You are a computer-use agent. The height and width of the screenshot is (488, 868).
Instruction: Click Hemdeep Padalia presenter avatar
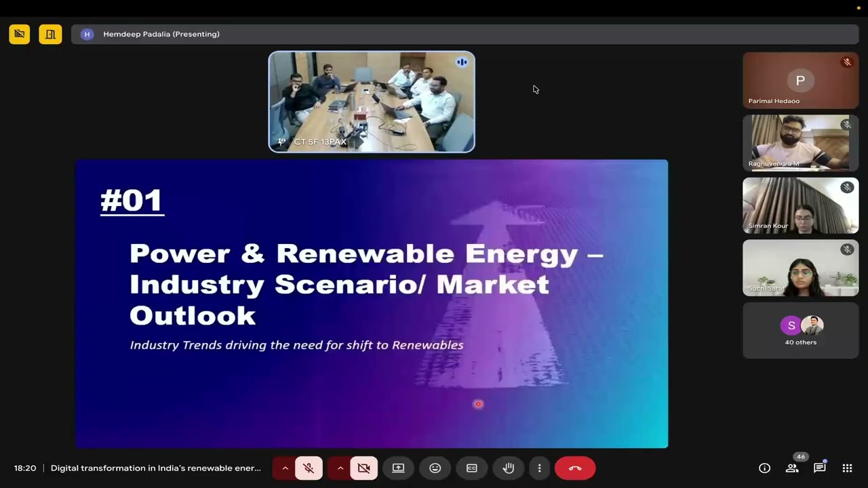(x=87, y=34)
